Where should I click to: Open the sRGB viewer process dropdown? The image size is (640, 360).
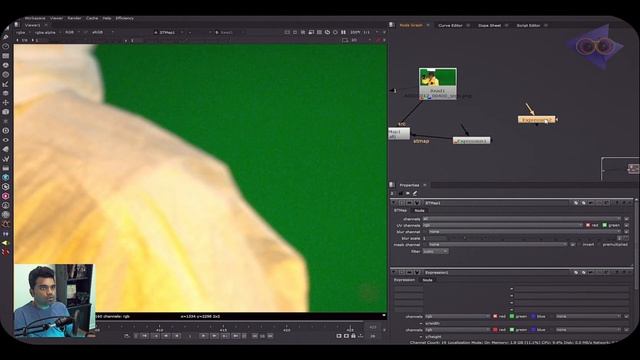102,32
